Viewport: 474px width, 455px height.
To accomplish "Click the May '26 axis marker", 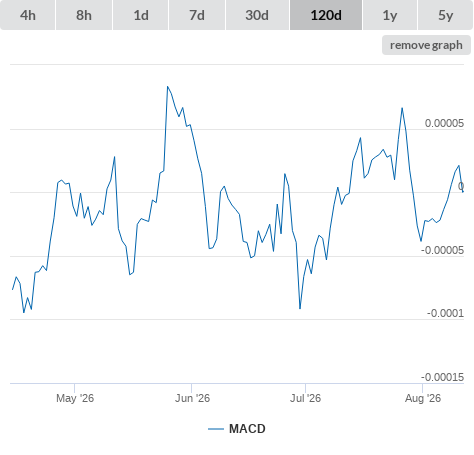I will pyautogui.click(x=75, y=398).
